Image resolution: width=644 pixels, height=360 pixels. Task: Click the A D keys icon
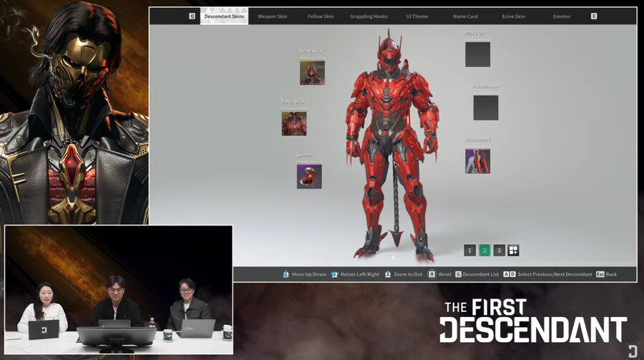(509, 274)
